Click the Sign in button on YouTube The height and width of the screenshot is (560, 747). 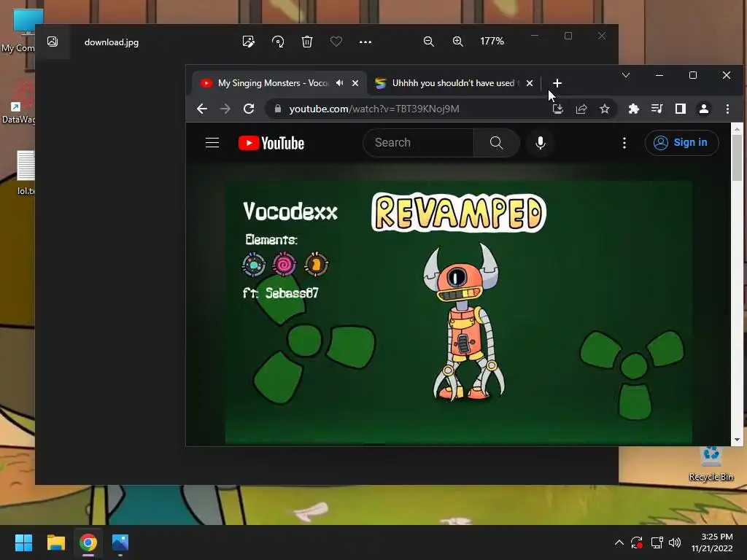pos(681,142)
